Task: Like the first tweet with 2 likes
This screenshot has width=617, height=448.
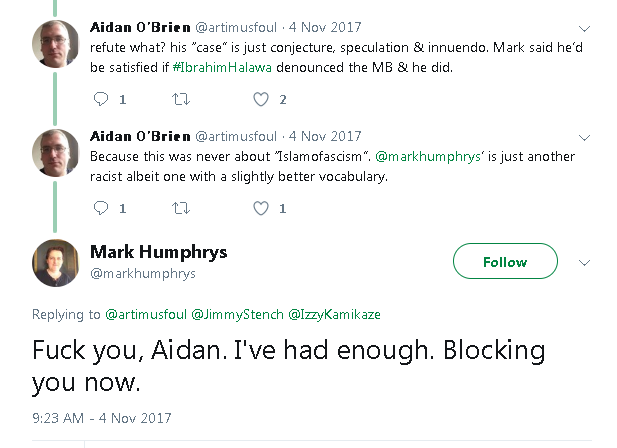Action: [261, 99]
